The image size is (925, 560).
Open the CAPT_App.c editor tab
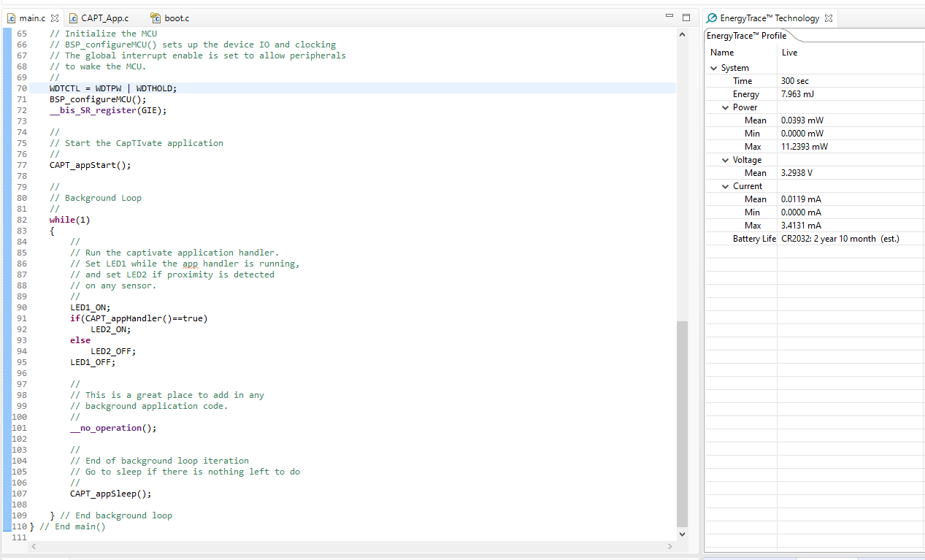[x=99, y=18]
